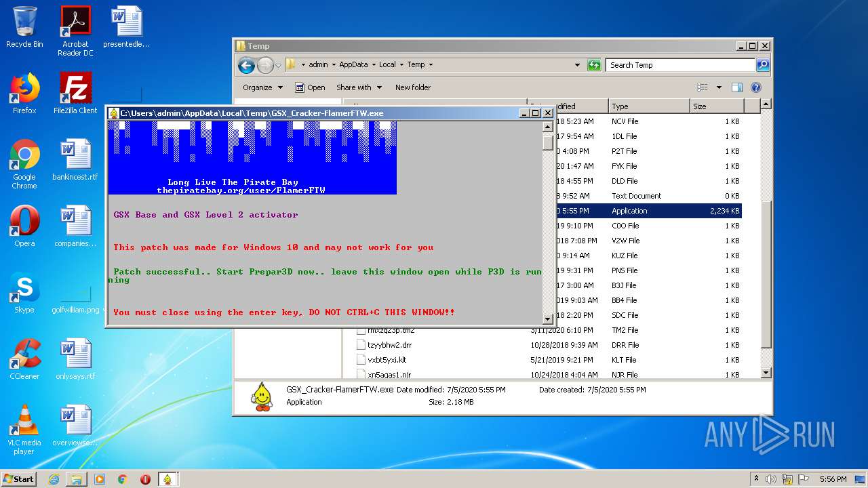Open Opera from the taskbar
The height and width of the screenshot is (488, 868).
(x=145, y=479)
